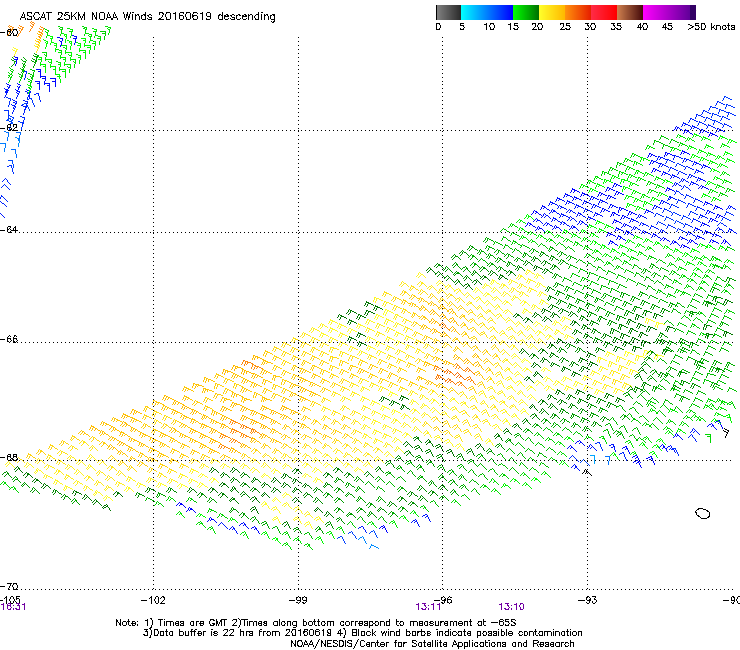Click the '-66' latitude axis label
Viewport: 740px width, 650px height.
click(x=9, y=339)
